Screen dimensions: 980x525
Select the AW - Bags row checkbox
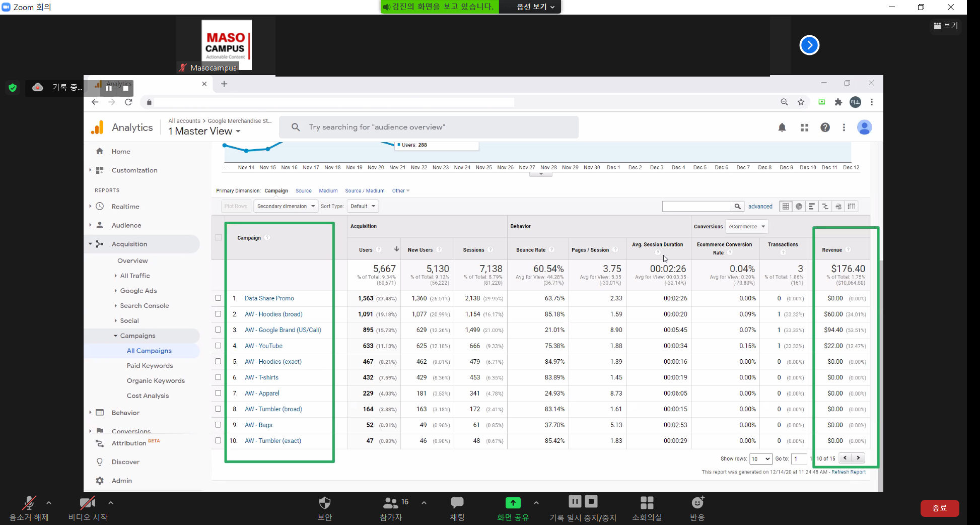pyautogui.click(x=218, y=425)
